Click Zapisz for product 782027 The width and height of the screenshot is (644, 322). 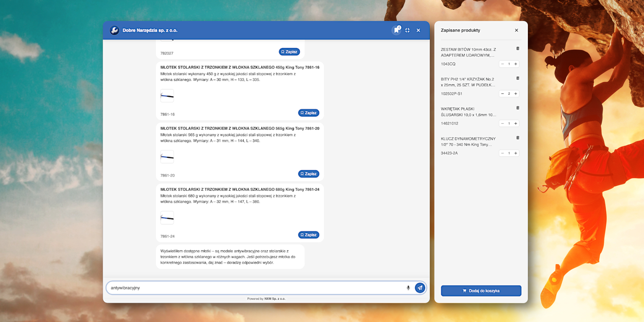tap(289, 52)
